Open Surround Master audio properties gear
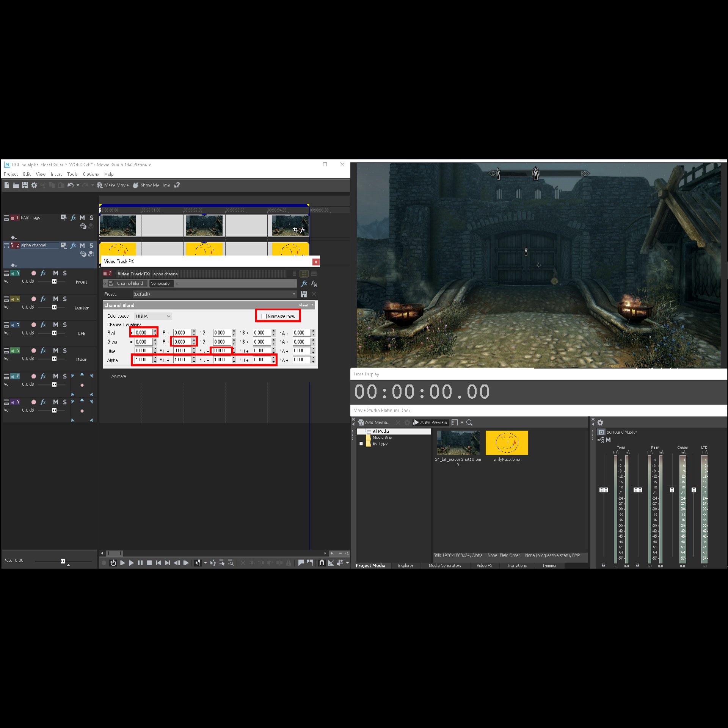The image size is (728, 728). [600, 422]
